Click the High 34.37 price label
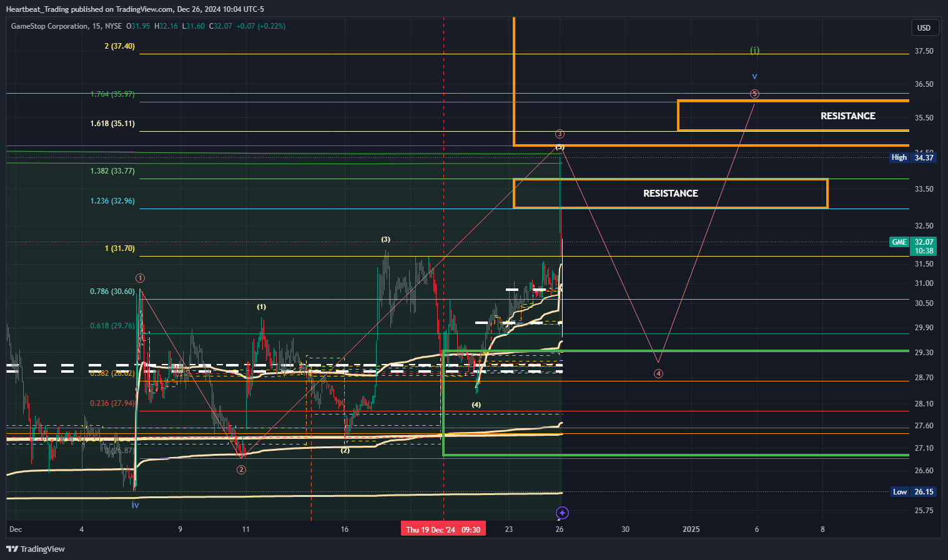This screenshot has height=560, width=948. pyautogui.click(x=914, y=157)
